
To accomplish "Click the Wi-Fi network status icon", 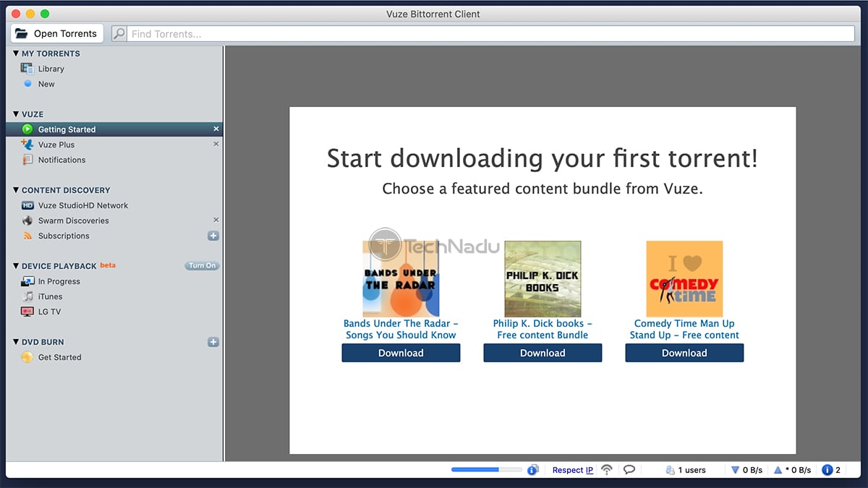I will point(607,470).
